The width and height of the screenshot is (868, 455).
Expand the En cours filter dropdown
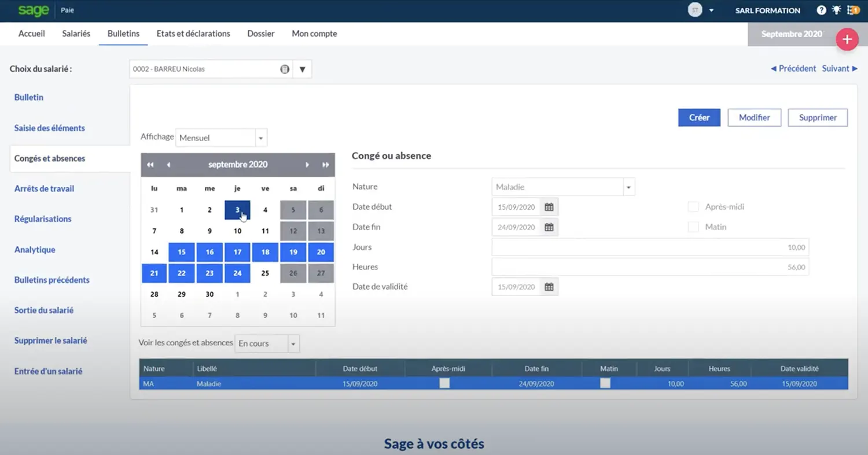tap(293, 343)
